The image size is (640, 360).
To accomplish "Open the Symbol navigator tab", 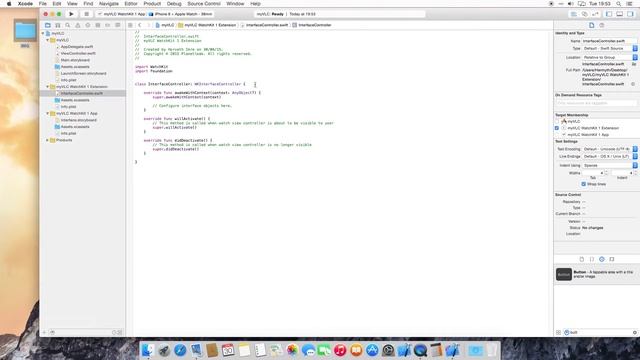I will pyautogui.click(x=58, y=25).
